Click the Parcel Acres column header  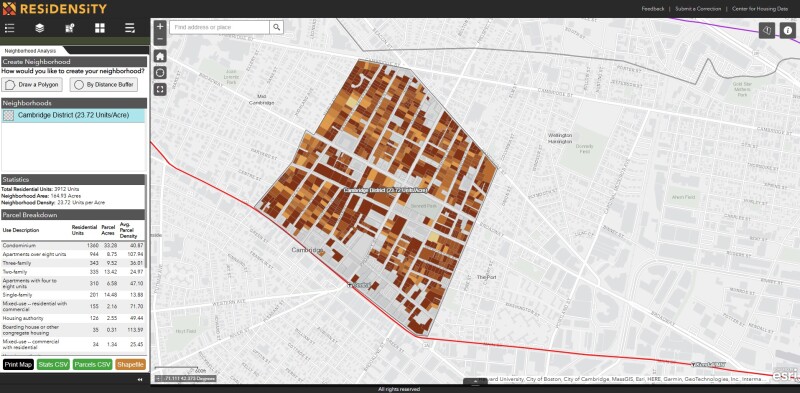coord(108,230)
